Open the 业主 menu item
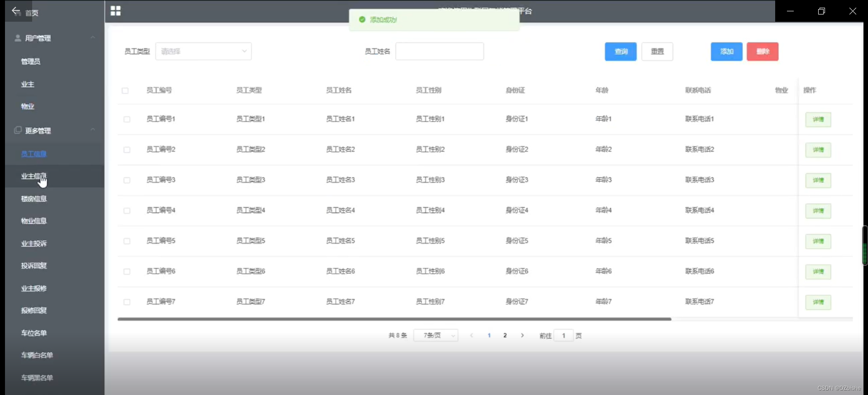The image size is (868, 395). [28, 84]
